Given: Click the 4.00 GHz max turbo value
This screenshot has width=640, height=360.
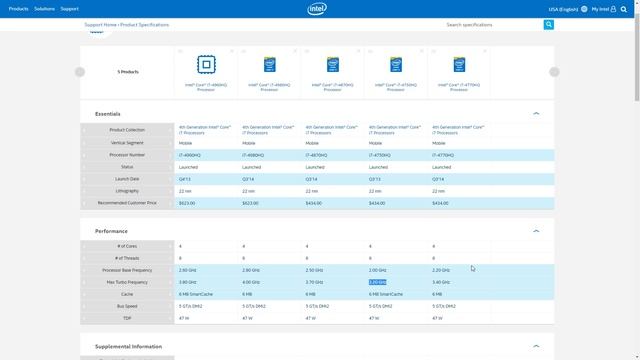Looking at the screenshot, I should pos(251,282).
